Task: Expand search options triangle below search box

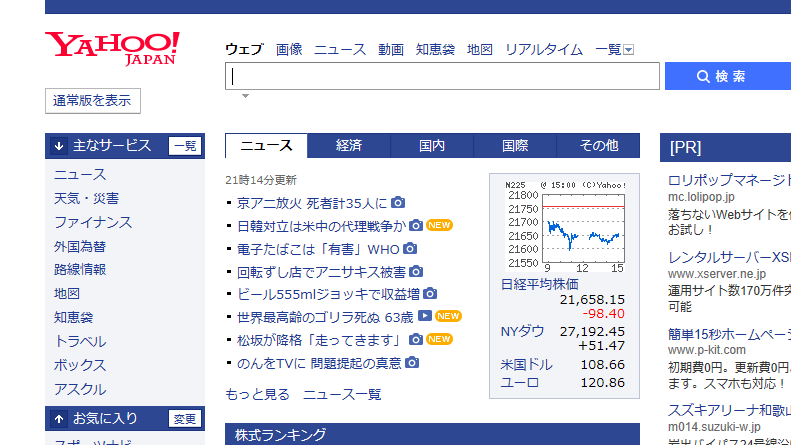Action: pyautogui.click(x=245, y=97)
